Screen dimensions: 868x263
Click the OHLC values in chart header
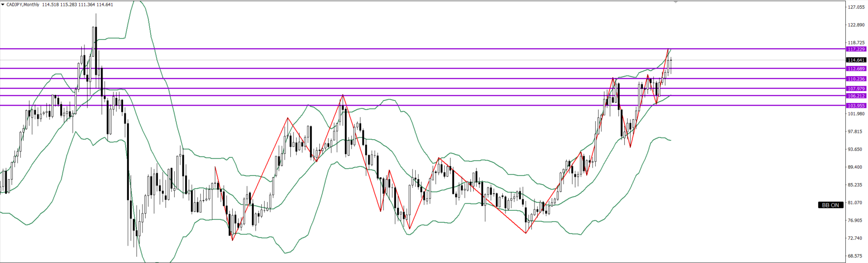(77, 5)
